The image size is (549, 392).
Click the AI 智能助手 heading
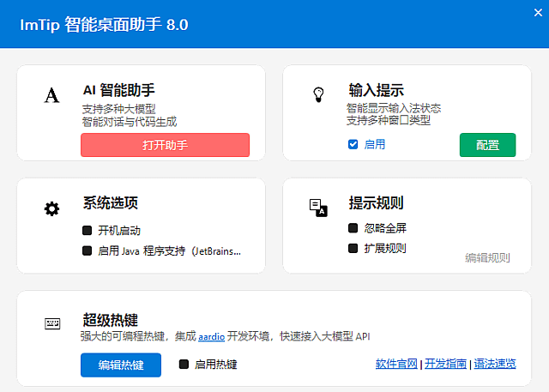[x=118, y=90]
